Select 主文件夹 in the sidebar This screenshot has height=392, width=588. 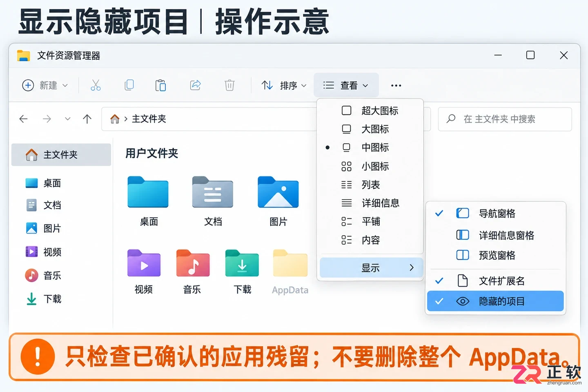click(61, 155)
